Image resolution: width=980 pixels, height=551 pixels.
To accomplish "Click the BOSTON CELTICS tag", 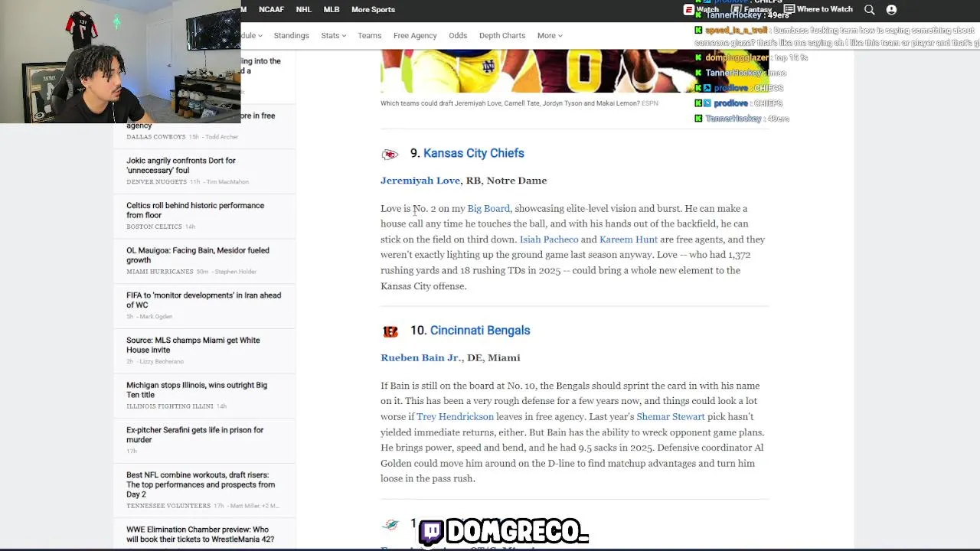I will [154, 227].
